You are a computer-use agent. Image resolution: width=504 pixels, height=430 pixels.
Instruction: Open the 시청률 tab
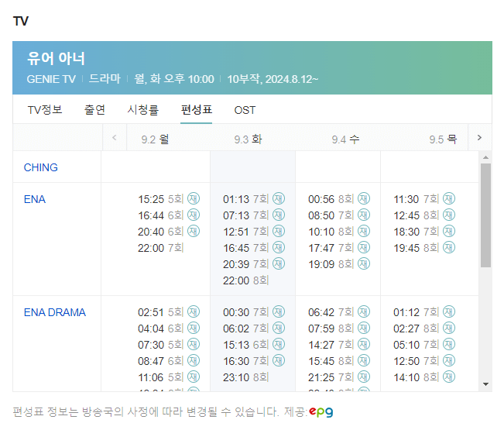tap(143, 110)
